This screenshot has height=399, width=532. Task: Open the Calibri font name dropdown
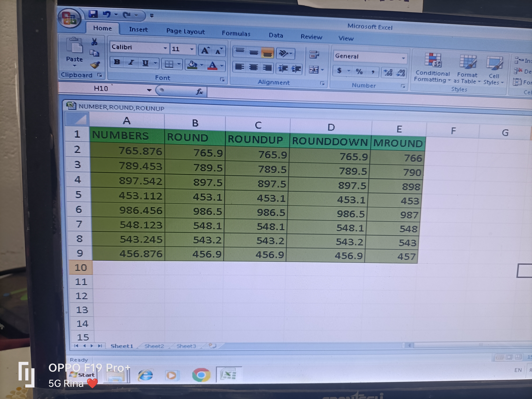point(165,48)
